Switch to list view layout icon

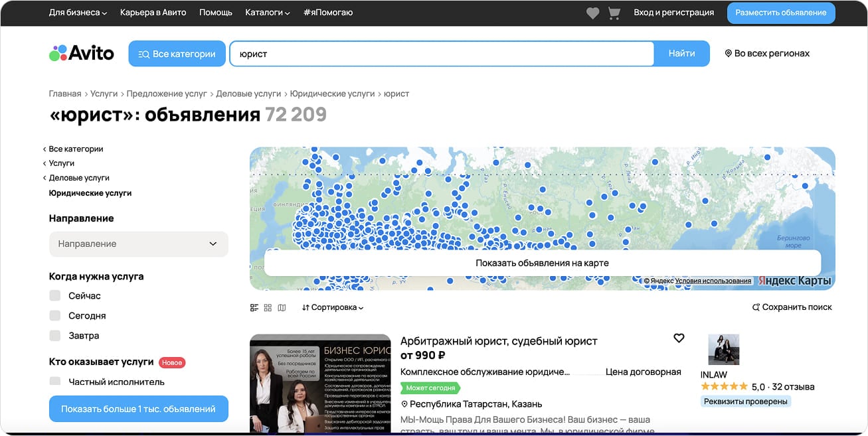254,308
